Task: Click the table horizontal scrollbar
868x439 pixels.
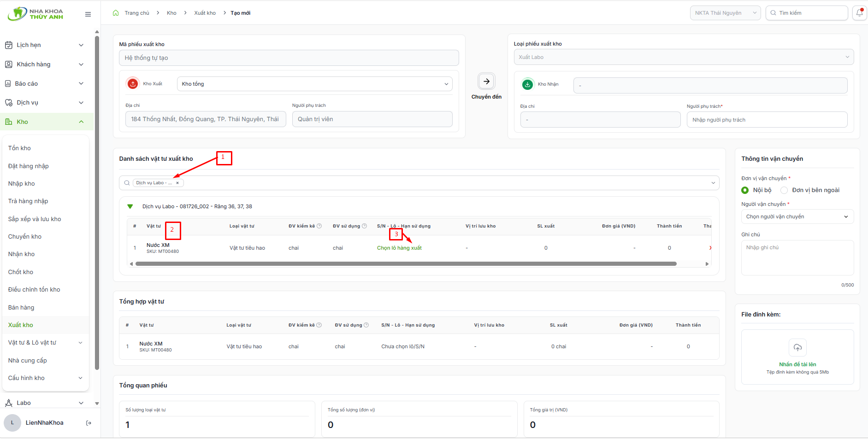Action: click(x=406, y=264)
